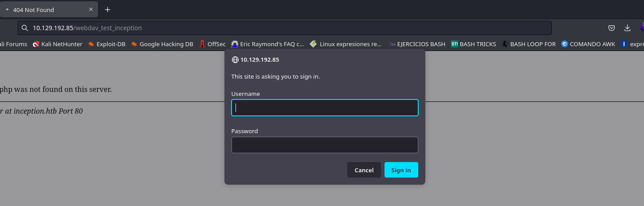
Task: Open a new tab with plus button
Action: coord(107,9)
